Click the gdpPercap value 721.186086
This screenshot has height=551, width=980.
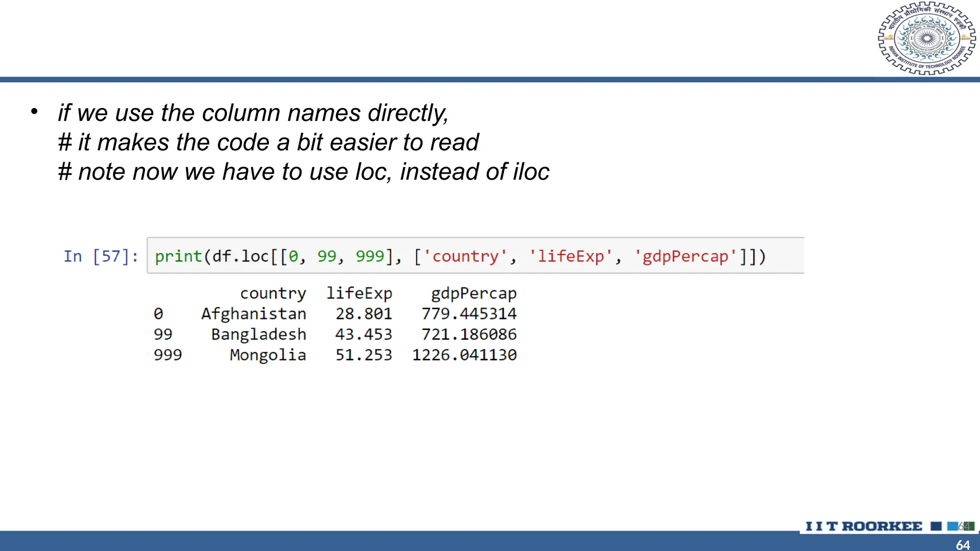(469, 334)
